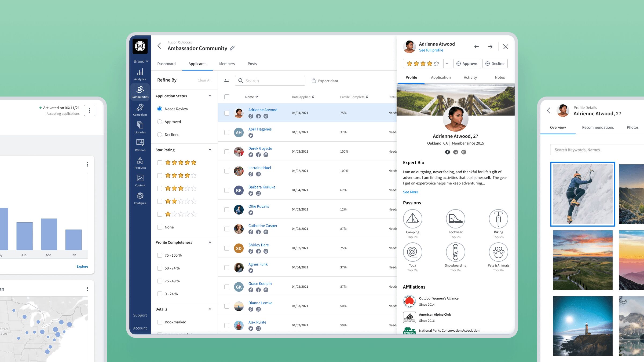Open Analytics in the sidebar
Image resolution: width=644 pixels, height=362 pixels.
(140, 75)
